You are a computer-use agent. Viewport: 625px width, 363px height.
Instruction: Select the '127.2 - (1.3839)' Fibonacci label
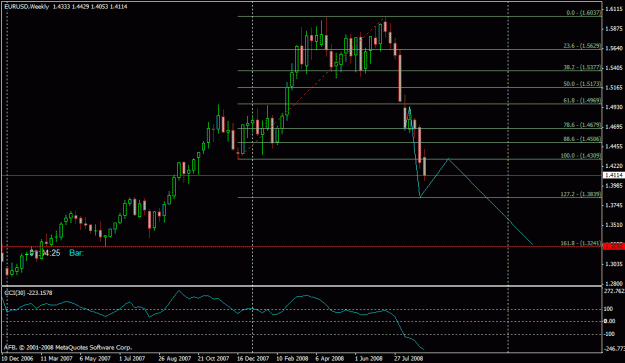(581, 194)
